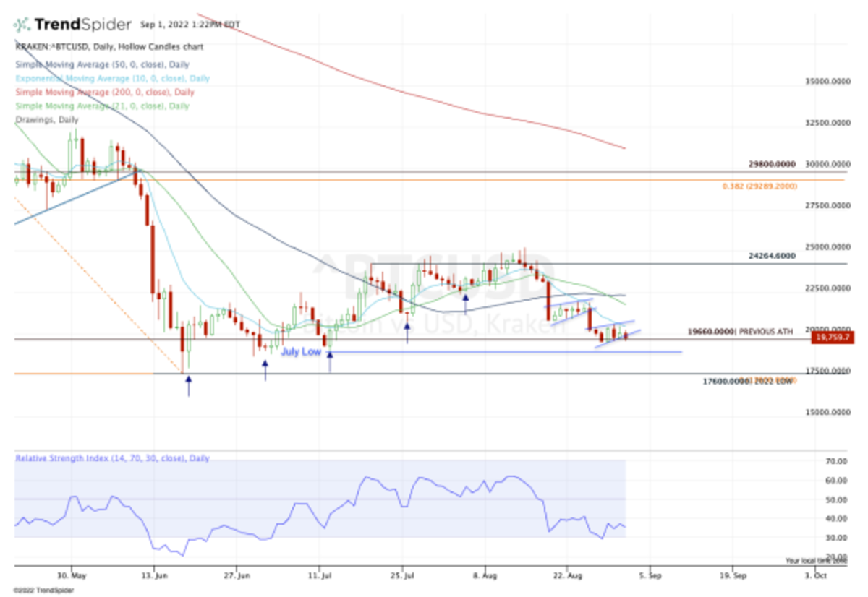This screenshot has height=597, width=868.
Task: Click the 'July Low' annotation text
Action: click(301, 352)
